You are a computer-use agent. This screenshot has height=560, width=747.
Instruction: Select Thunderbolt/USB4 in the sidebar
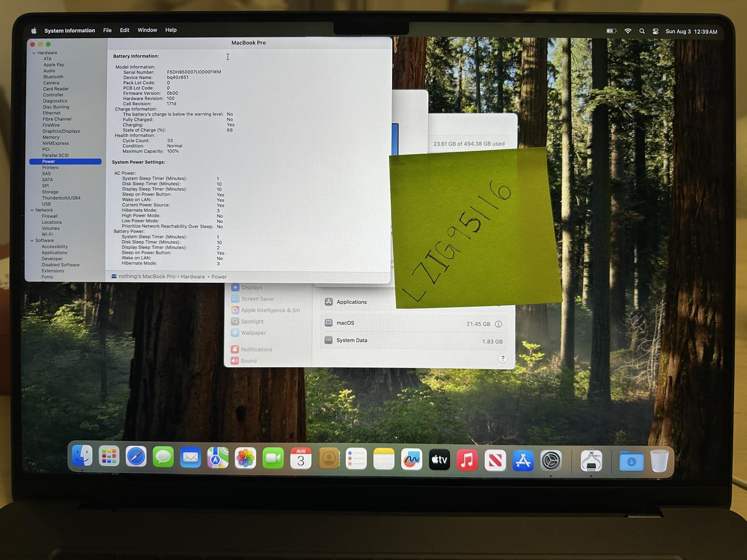[61, 198]
